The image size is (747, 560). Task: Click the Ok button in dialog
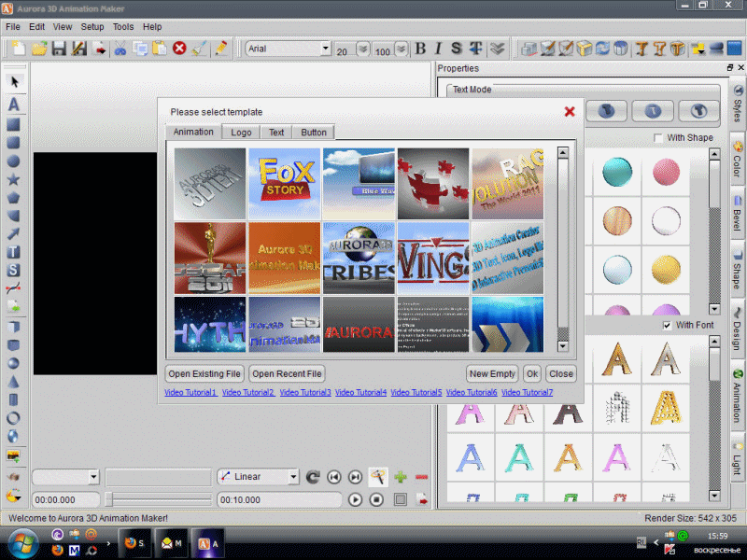coord(532,374)
